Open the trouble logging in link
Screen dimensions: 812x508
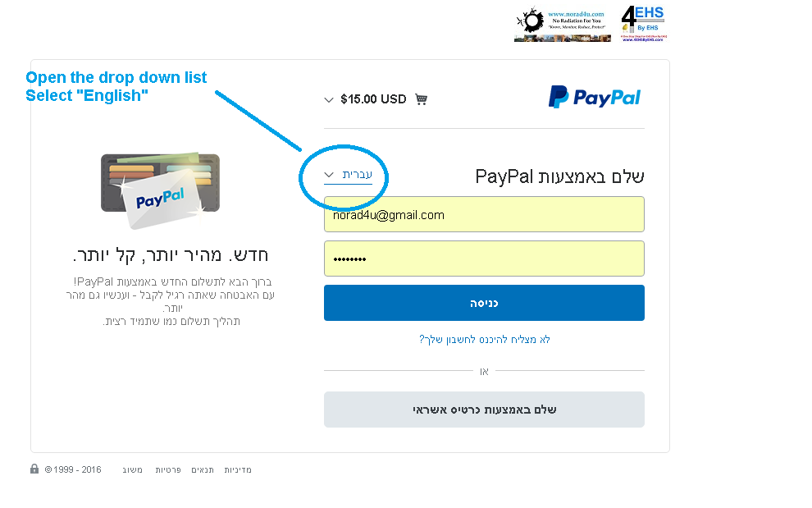484,340
